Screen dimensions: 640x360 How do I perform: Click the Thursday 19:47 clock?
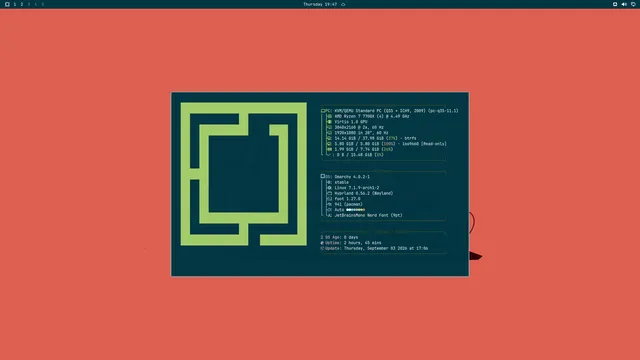[320, 4]
